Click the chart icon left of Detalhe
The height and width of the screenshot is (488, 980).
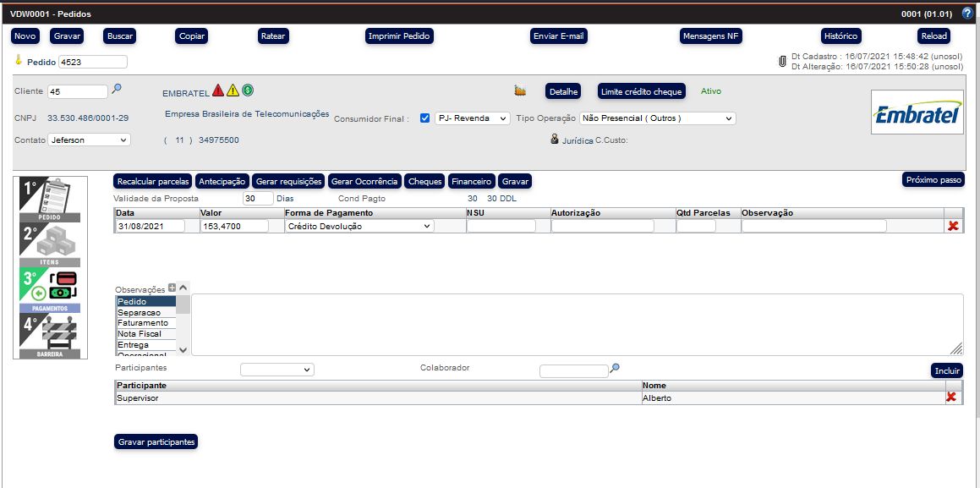pos(520,90)
